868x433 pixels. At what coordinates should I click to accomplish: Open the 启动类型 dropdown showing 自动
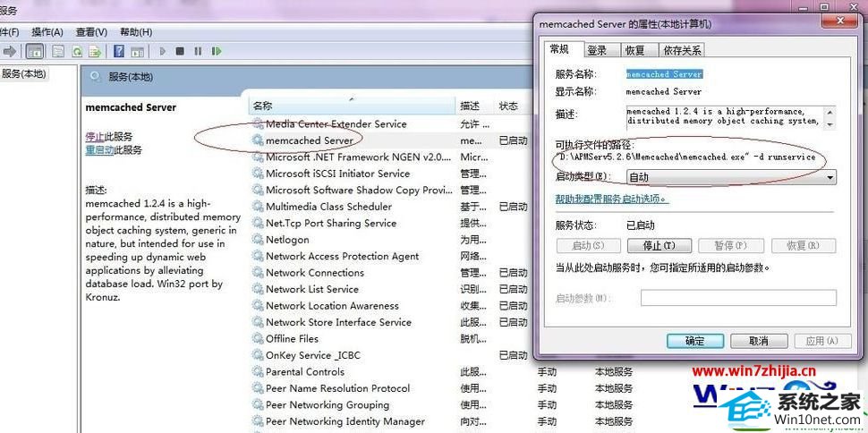(x=731, y=177)
